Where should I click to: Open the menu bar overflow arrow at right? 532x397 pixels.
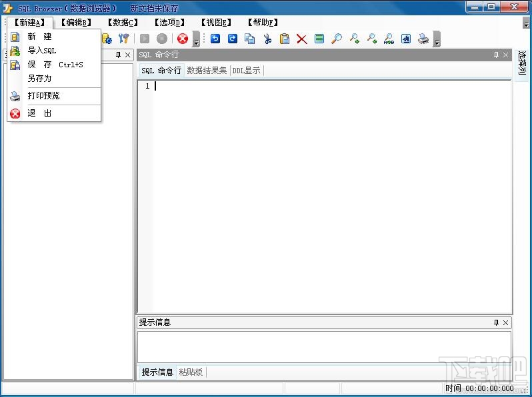[x=526, y=23]
